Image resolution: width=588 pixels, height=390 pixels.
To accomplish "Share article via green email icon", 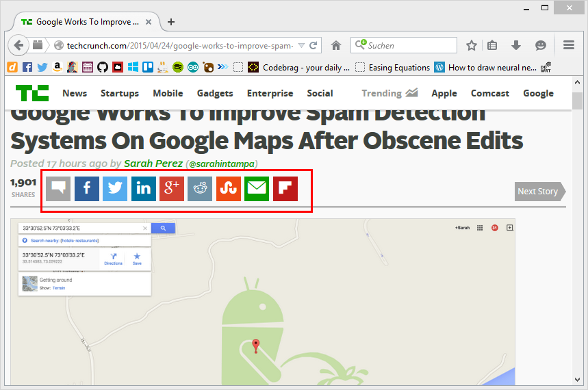I will point(257,189).
